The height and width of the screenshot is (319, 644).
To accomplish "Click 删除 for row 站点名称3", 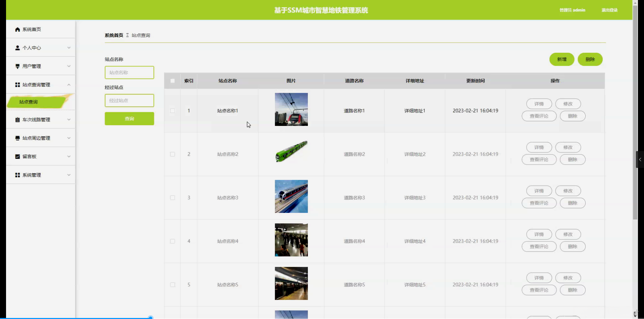I will click(x=573, y=203).
